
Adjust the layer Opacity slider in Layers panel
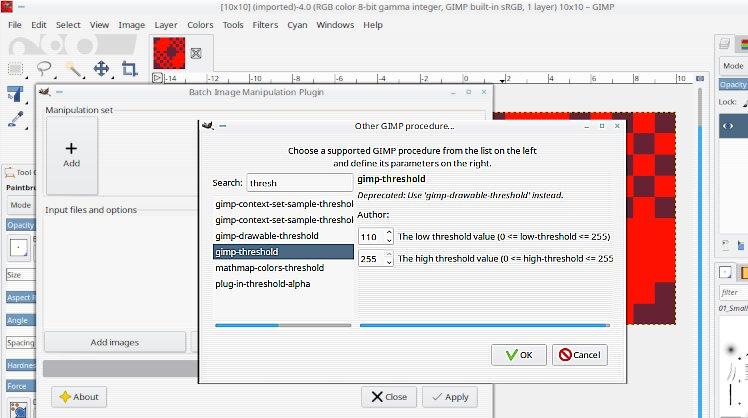(x=733, y=84)
